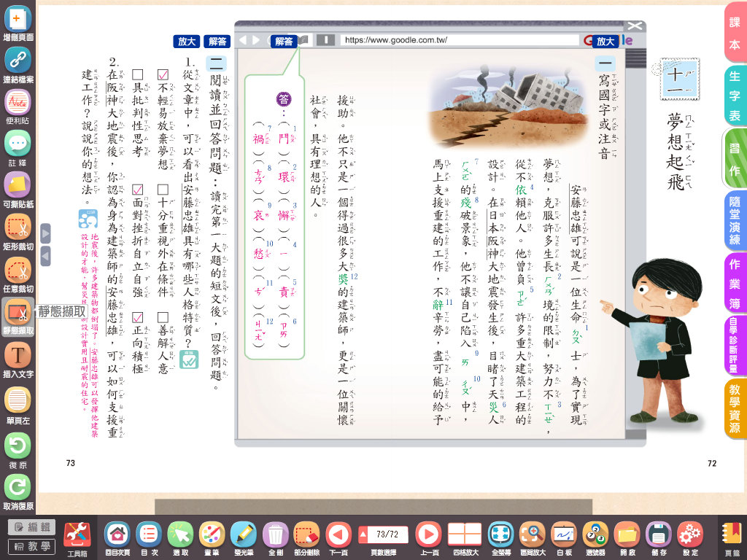The height and width of the screenshot is (560, 747).
Task: Open the 選號器 number picker
Action: point(595,539)
